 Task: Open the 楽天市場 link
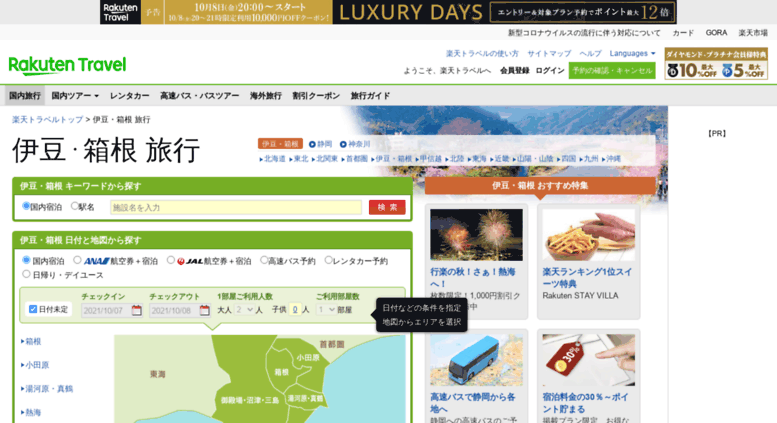pos(753,33)
